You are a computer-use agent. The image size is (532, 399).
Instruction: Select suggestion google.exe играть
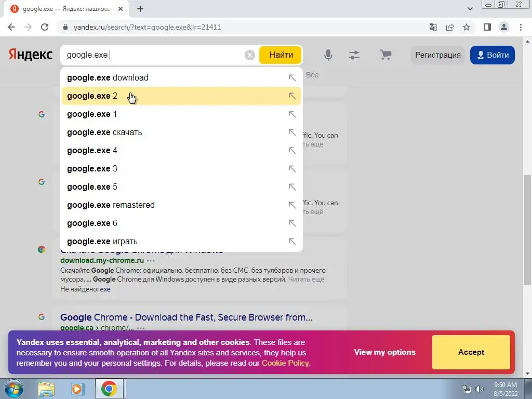[x=181, y=241]
